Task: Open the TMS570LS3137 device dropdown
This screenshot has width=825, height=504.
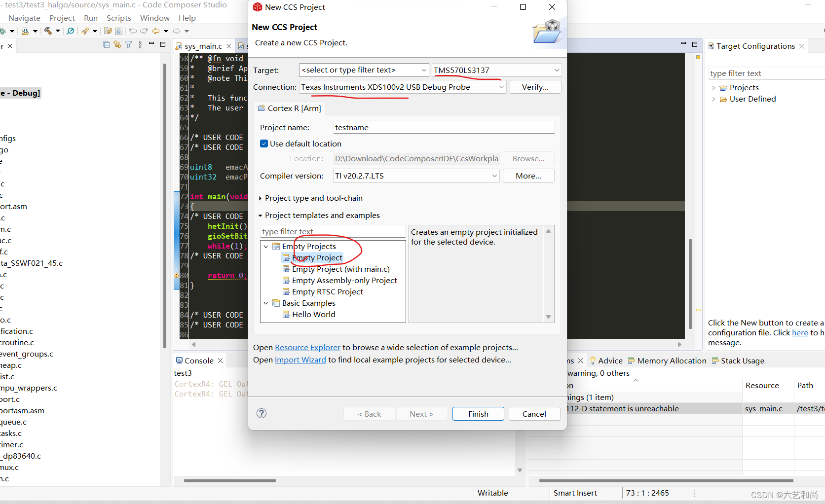Action: 557,70
